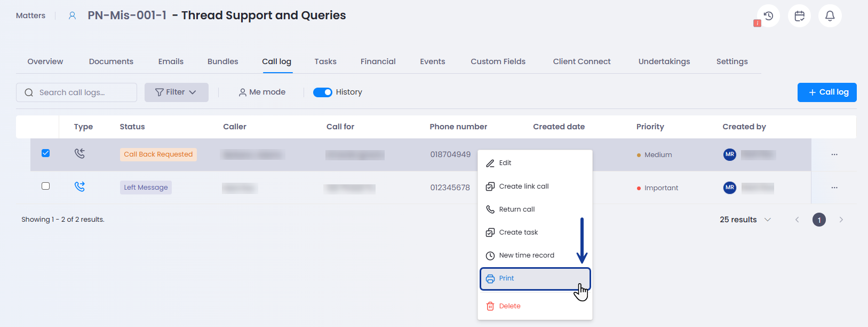Click the MR avatar in first row
Image resolution: width=868 pixels, height=327 pixels.
tap(729, 154)
